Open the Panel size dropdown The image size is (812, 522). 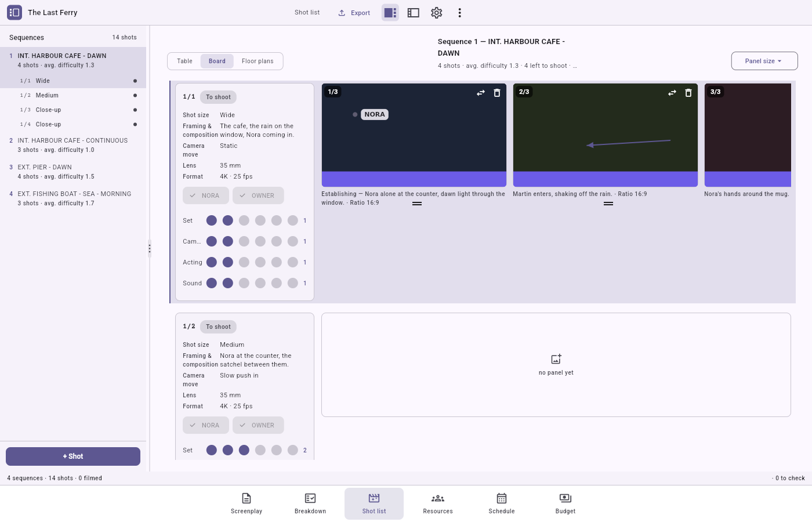click(x=764, y=61)
